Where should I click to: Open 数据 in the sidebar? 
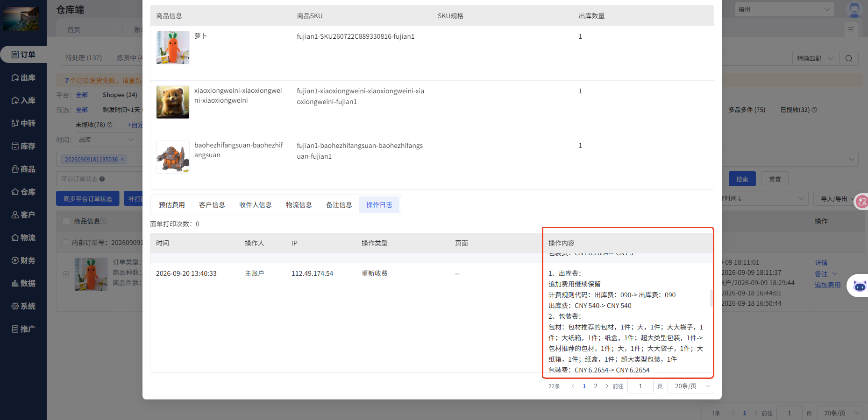(23, 283)
